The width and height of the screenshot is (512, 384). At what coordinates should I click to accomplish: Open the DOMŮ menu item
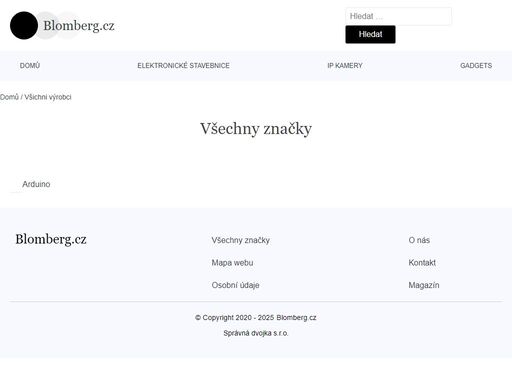pyautogui.click(x=30, y=66)
